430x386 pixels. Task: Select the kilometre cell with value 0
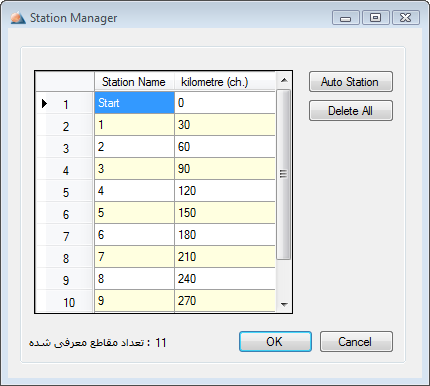[x=225, y=103]
